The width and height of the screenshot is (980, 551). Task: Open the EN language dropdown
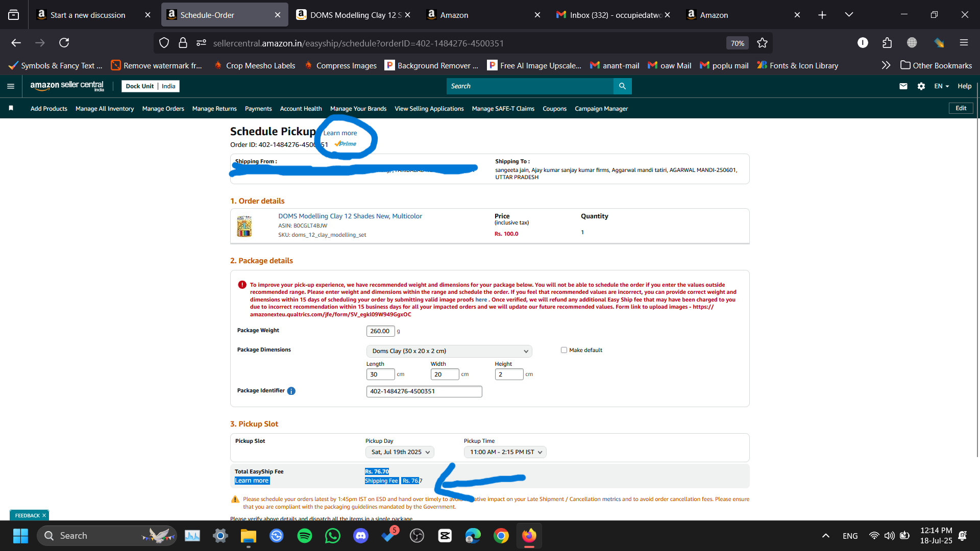941,86
